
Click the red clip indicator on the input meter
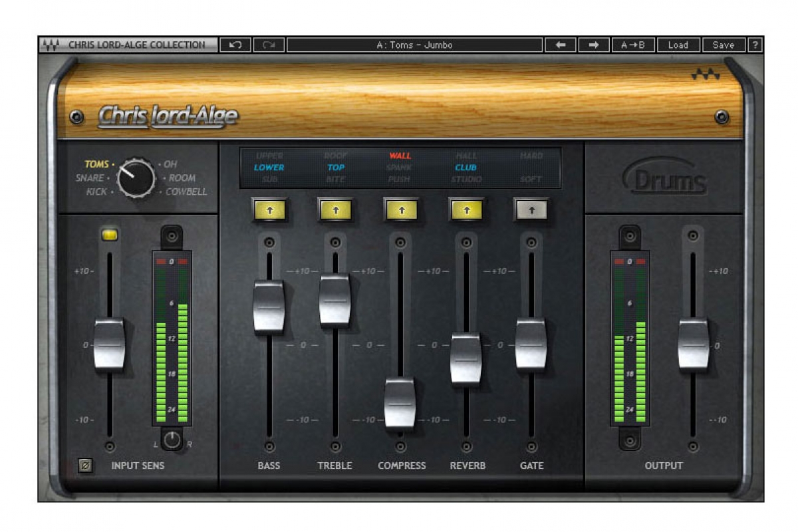point(172,262)
